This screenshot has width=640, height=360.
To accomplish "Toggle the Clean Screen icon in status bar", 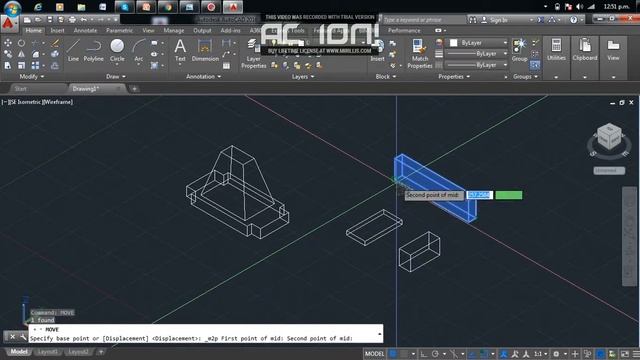I will (x=625, y=354).
